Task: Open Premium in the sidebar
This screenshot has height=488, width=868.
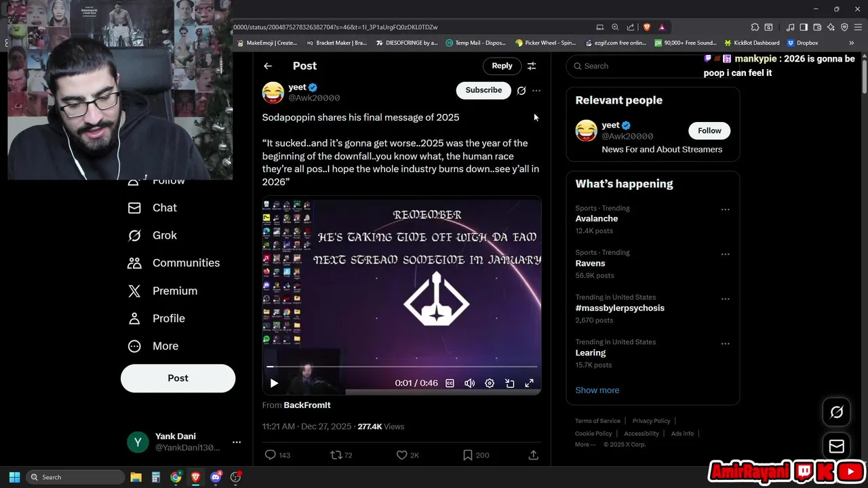Action: [x=163, y=291]
